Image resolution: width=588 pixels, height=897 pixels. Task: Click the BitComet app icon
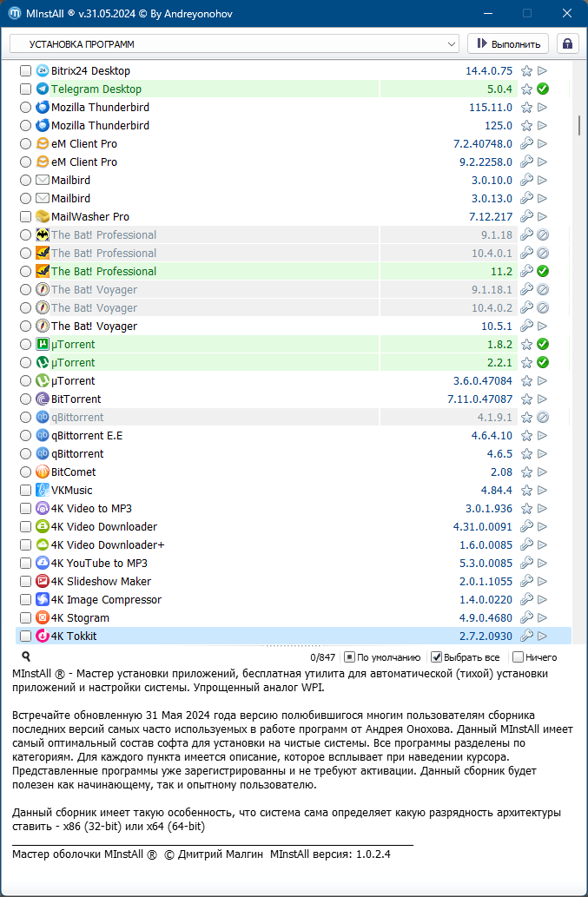point(43,472)
